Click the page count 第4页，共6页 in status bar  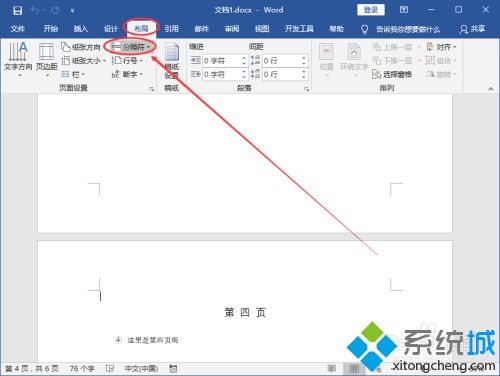pyautogui.click(x=32, y=369)
